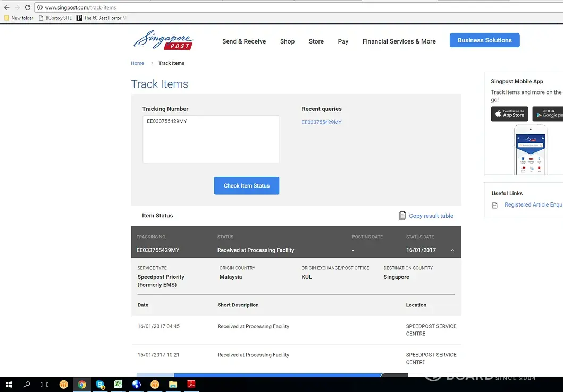
Task: Click the Registered Article Enquiry document icon
Action: pyautogui.click(x=494, y=205)
